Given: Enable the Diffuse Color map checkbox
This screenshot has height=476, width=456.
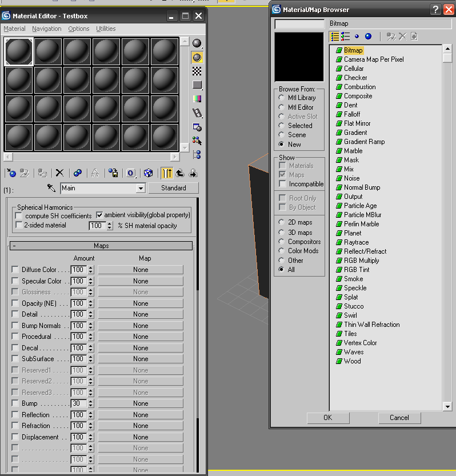Looking at the screenshot, I should point(15,270).
